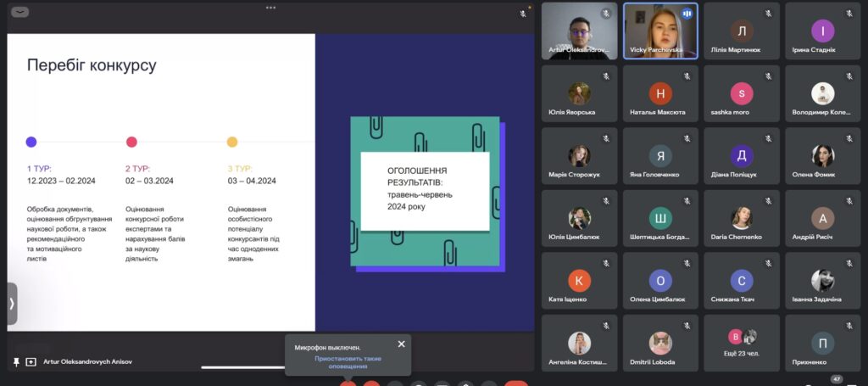Click the green results announcement image on slide
Viewport: 868px width, 386px height.
coord(426,192)
